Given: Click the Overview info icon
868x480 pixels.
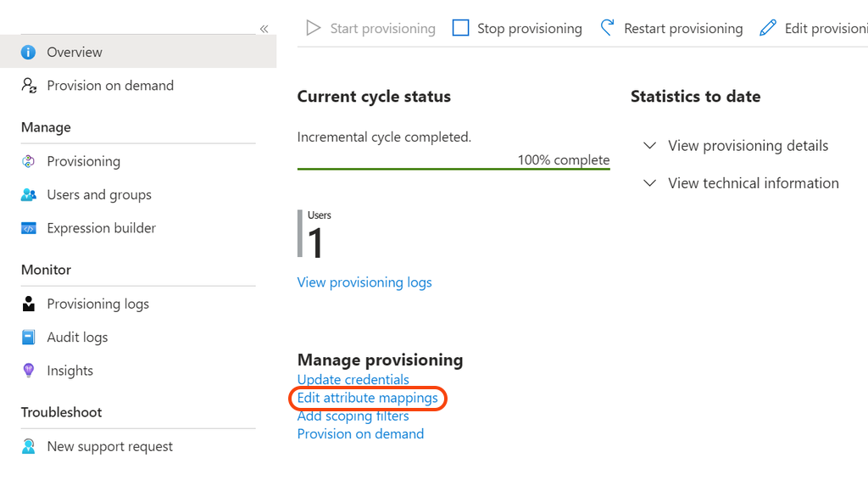Looking at the screenshot, I should 28,52.
